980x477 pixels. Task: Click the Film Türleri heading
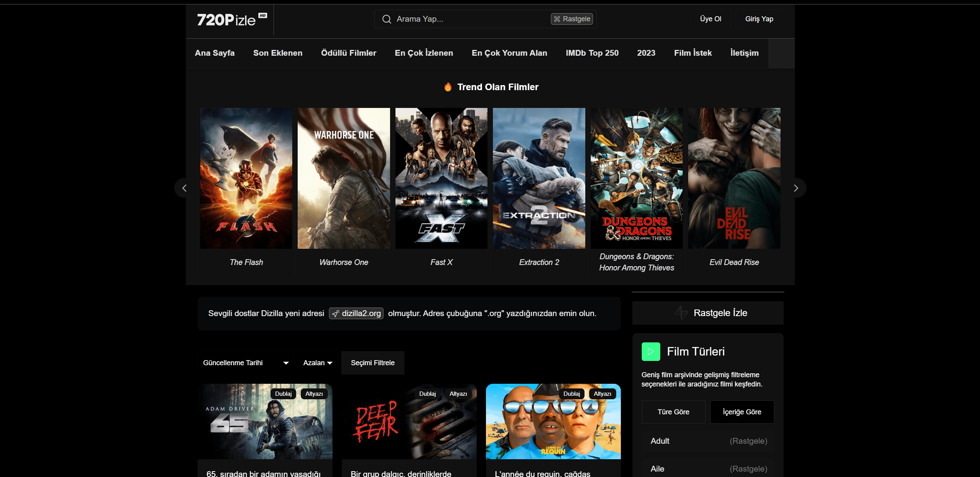point(696,352)
